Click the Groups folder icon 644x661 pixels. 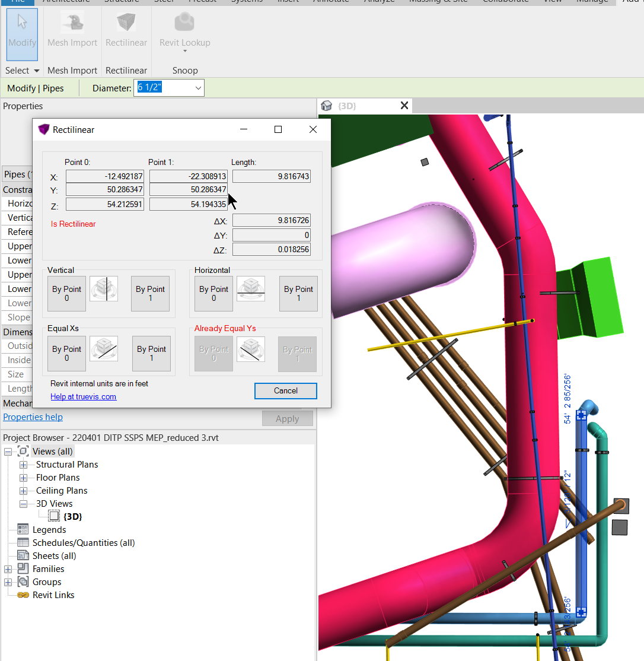click(x=23, y=581)
